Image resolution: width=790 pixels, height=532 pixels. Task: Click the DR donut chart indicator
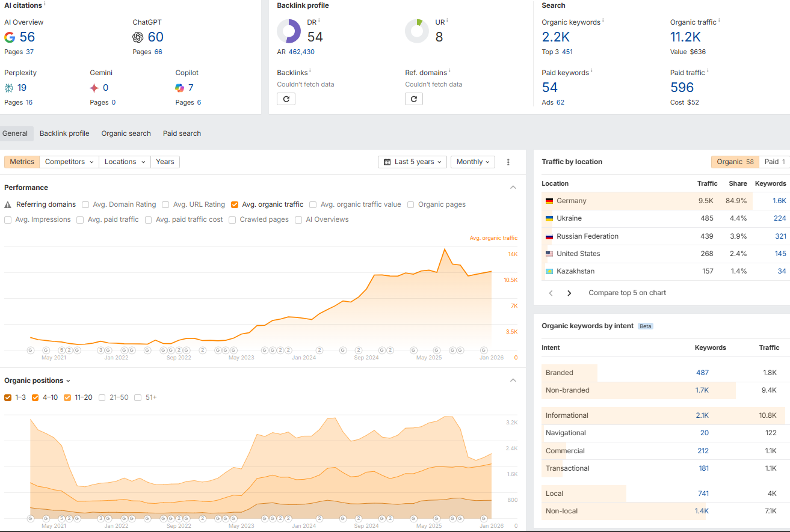(289, 31)
